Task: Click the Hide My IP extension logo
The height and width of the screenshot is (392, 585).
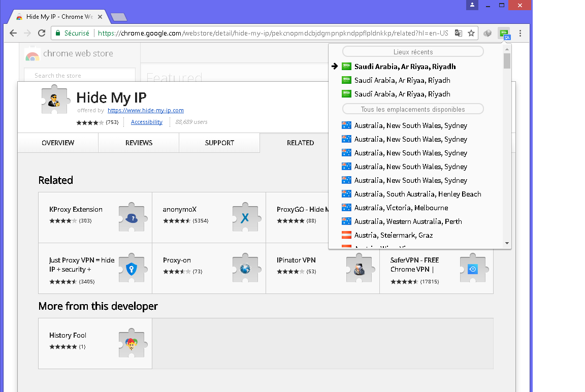Action: (55, 100)
